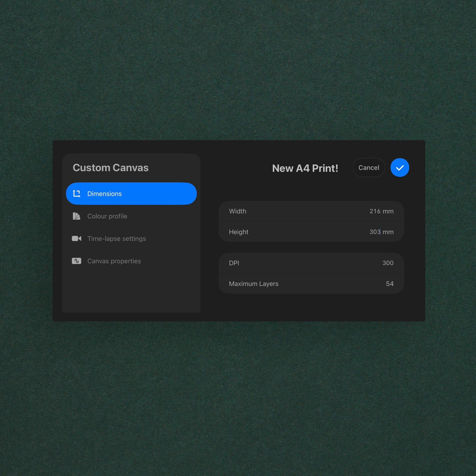Change the DPI value 300
This screenshot has height=476, width=476.
pyautogui.click(x=388, y=263)
